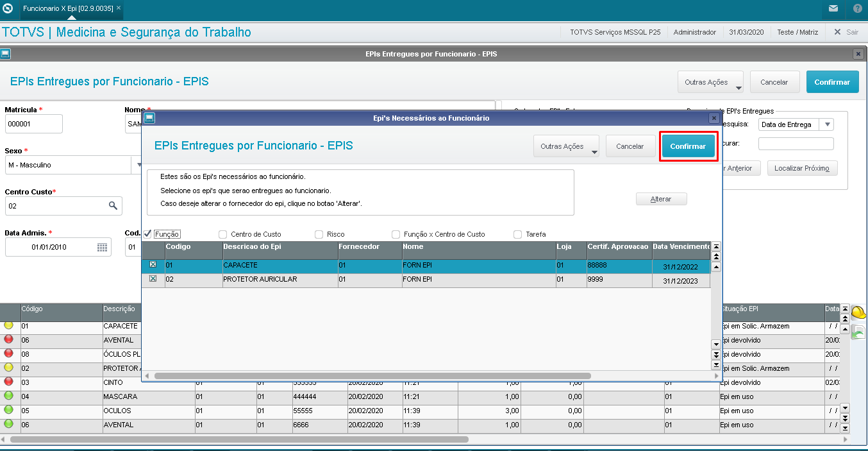Select the 31/12/2023 expiry date cell
Viewport: 868px width, 451px height.
[x=681, y=281]
